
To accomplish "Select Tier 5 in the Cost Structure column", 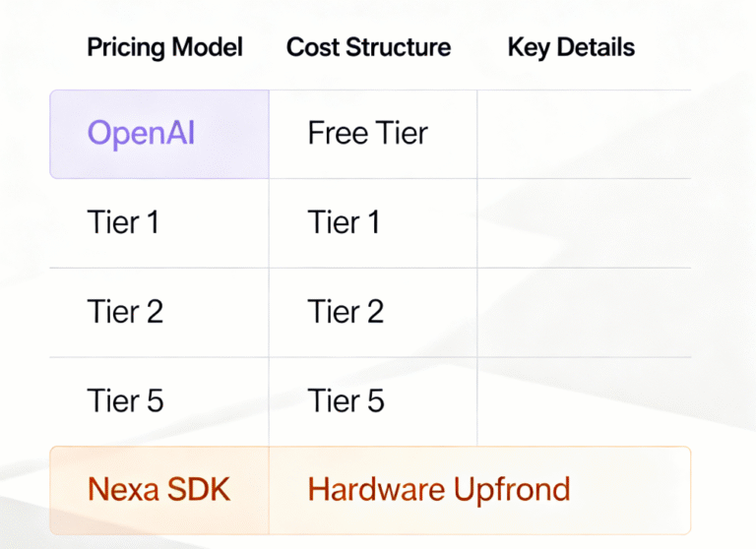I will coord(346,401).
